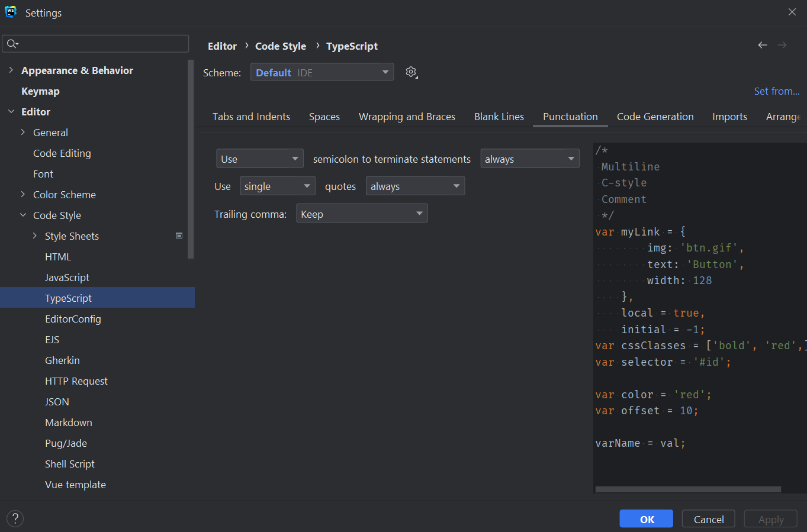Click the Style Sheets project-level marker icon
This screenshot has height=532, width=807.
179,236
